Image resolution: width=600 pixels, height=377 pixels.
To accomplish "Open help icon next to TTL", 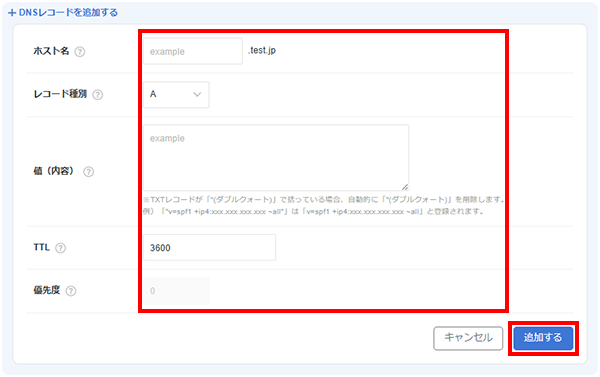I will (60, 248).
